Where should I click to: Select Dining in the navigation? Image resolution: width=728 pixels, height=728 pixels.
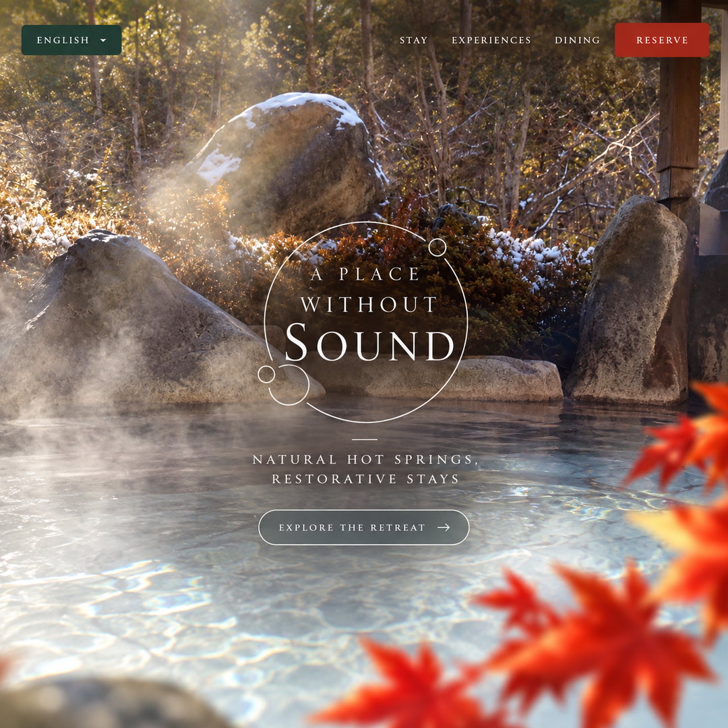[x=577, y=40]
